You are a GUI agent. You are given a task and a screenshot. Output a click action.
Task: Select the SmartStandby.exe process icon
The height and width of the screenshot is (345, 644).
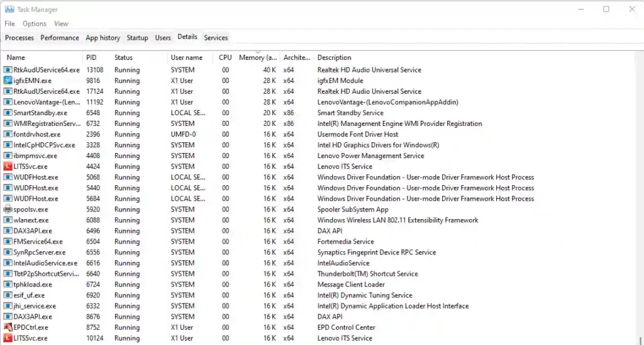coord(8,113)
